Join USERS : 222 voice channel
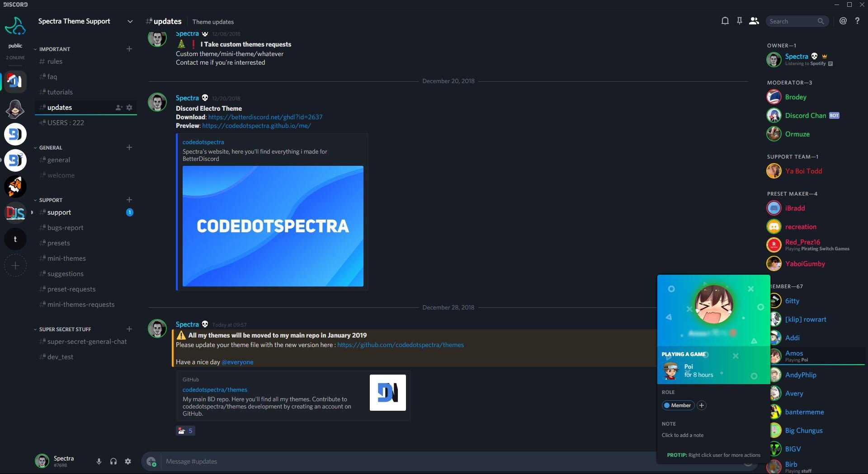 pos(86,123)
